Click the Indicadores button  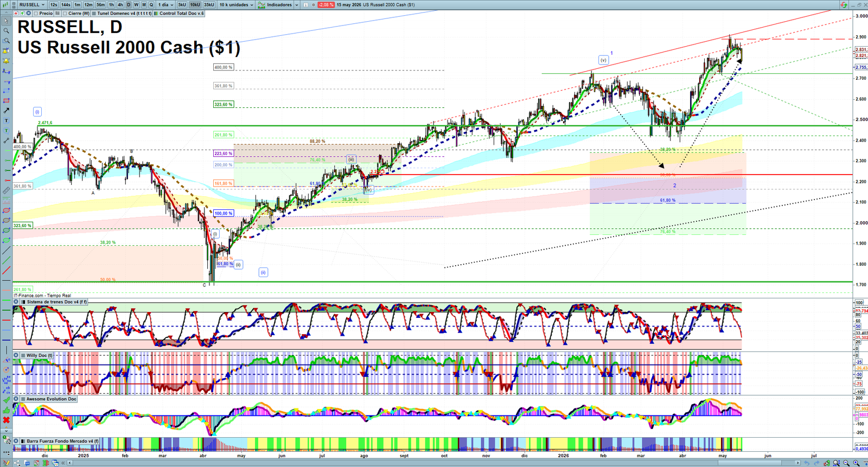coord(276,5)
